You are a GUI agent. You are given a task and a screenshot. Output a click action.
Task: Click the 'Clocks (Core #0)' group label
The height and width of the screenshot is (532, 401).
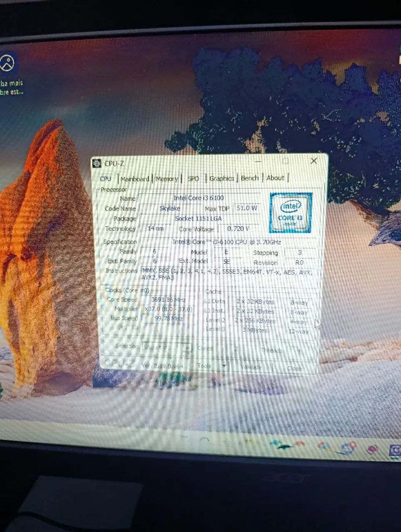point(126,290)
